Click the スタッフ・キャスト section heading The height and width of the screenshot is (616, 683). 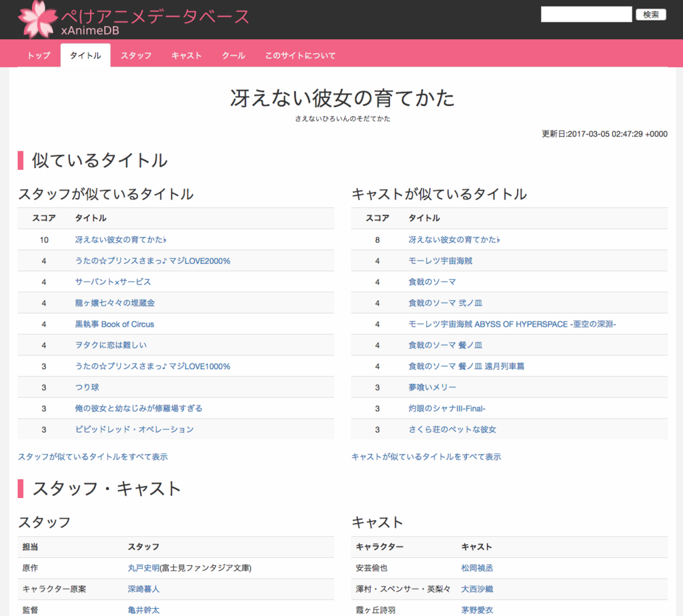tap(106, 489)
